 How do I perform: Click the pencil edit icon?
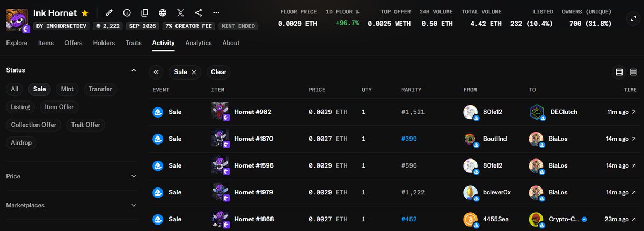point(109,12)
